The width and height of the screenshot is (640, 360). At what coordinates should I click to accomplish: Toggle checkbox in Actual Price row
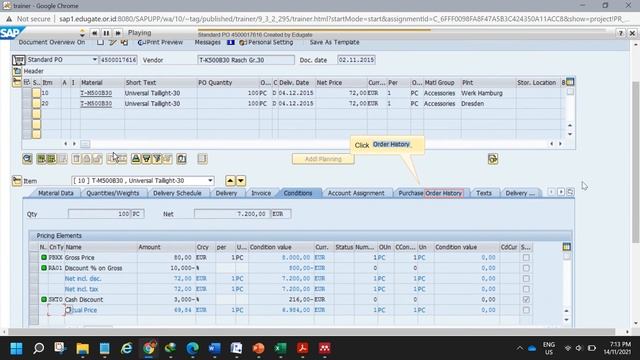(x=526, y=310)
